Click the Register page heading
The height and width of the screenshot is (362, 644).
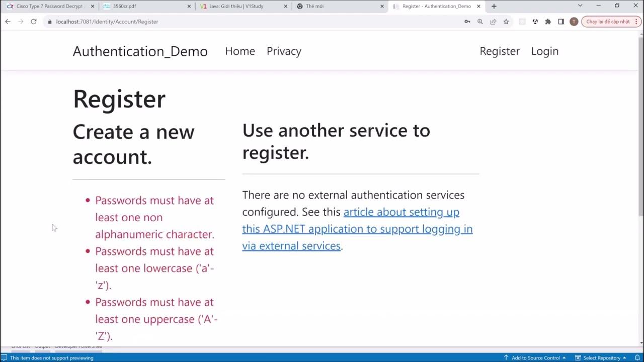[119, 99]
